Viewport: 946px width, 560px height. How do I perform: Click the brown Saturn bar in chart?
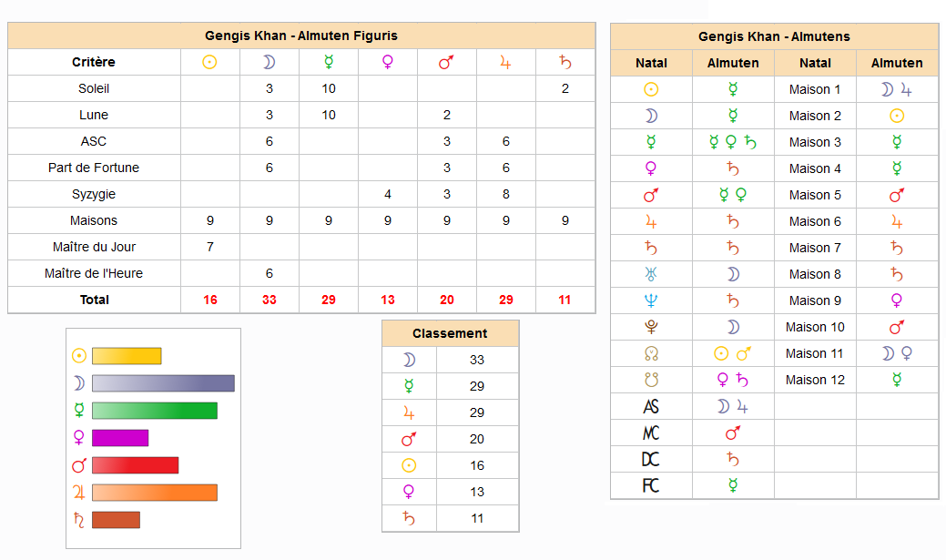pyautogui.click(x=116, y=520)
